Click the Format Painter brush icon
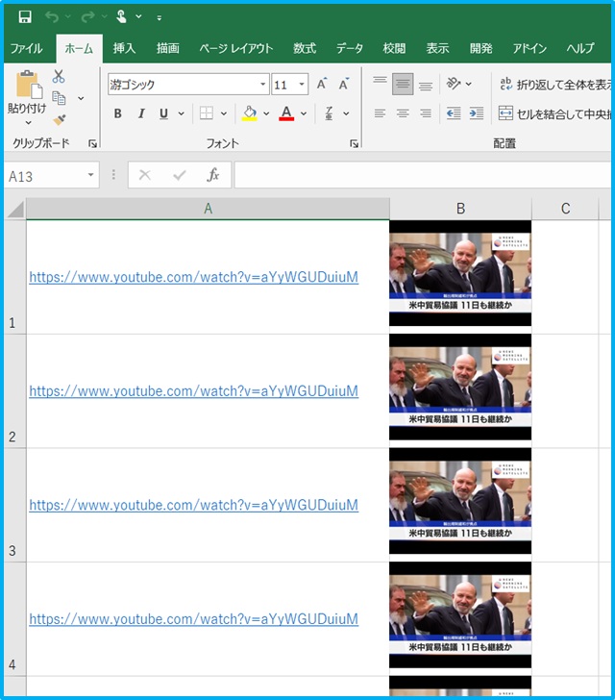The height and width of the screenshot is (700, 615). (x=59, y=119)
